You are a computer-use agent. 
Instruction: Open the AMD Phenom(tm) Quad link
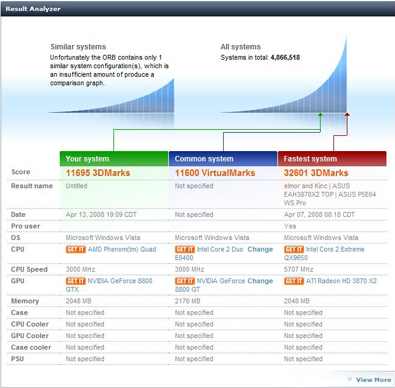[122, 249]
